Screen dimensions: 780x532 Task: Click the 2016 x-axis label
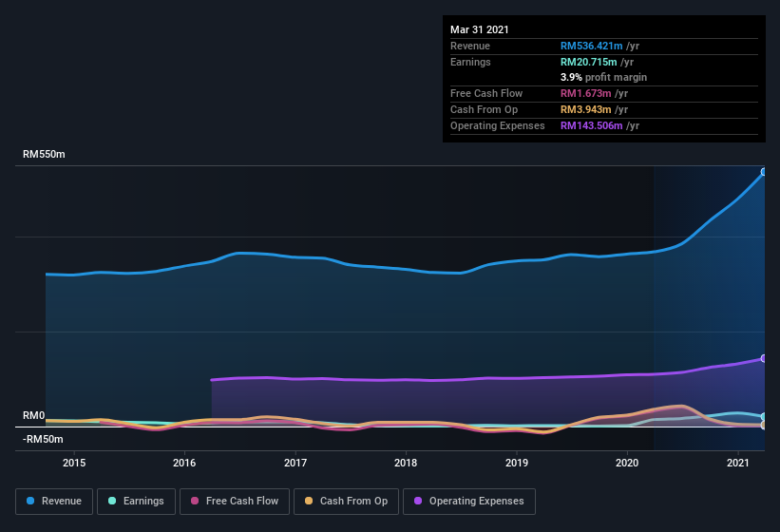pyautogui.click(x=184, y=463)
